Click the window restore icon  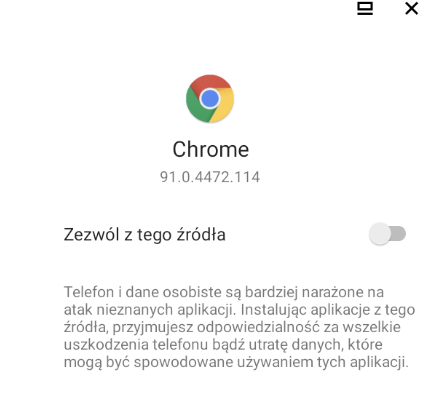pos(365,9)
